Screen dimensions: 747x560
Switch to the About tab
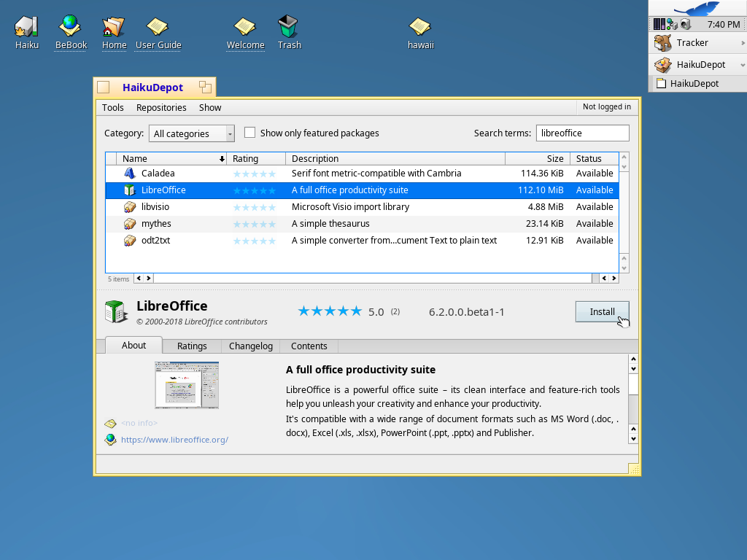[x=134, y=345]
